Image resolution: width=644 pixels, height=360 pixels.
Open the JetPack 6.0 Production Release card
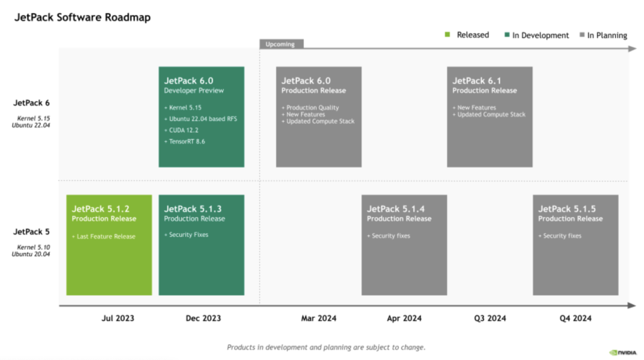[x=319, y=117]
